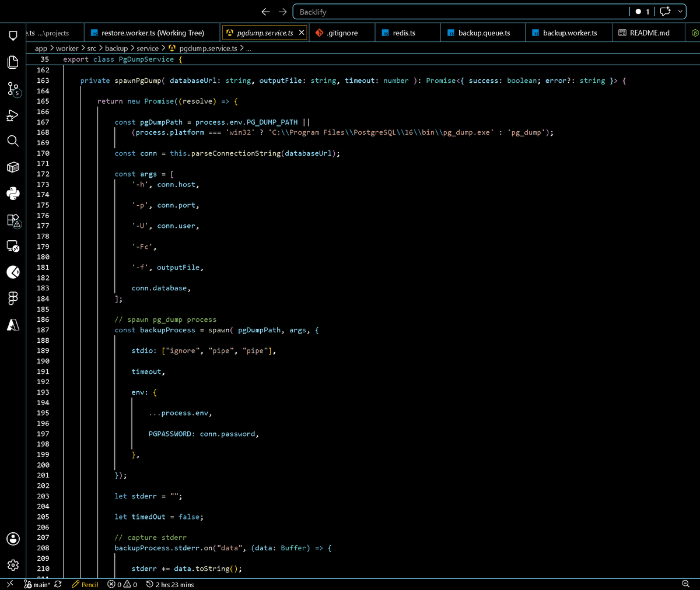Click the synchronize changes icon in status bar
Image resolution: width=700 pixels, height=590 pixels.
coord(58,584)
